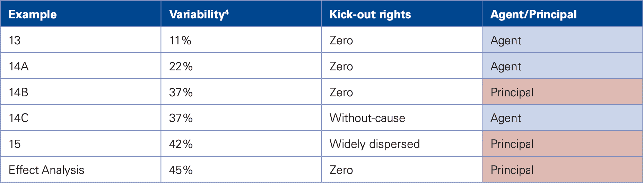
Task: Click the 42% variability value
Action: coord(181,144)
